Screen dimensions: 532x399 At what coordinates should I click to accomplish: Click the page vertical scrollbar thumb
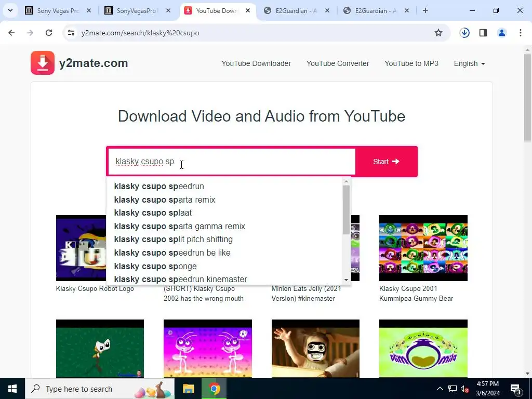(527, 97)
